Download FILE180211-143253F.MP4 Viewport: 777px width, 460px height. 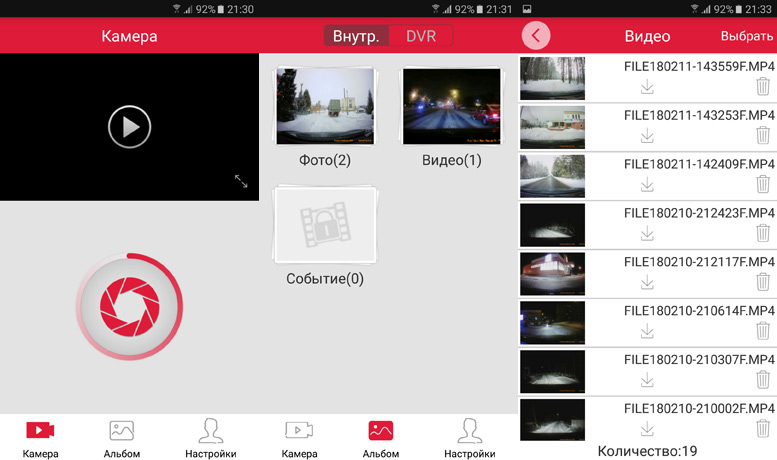(647, 136)
